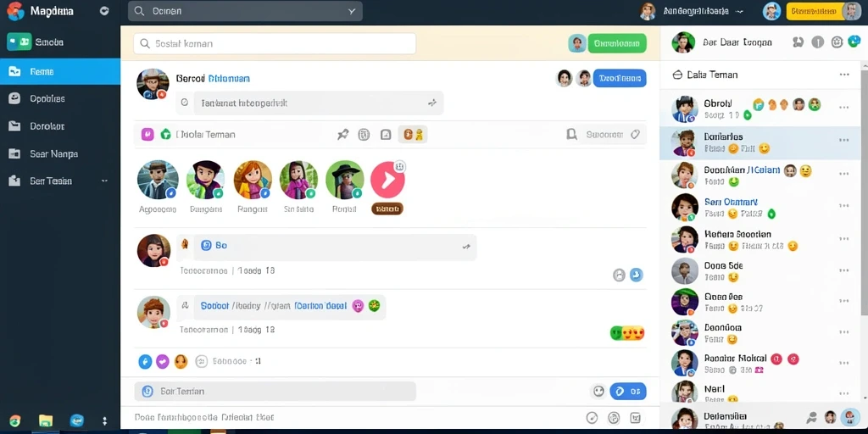This screenshot has width=868, height=434.
Task: Click the green home icon before Diolar Teman
Action: pos(165,134)
